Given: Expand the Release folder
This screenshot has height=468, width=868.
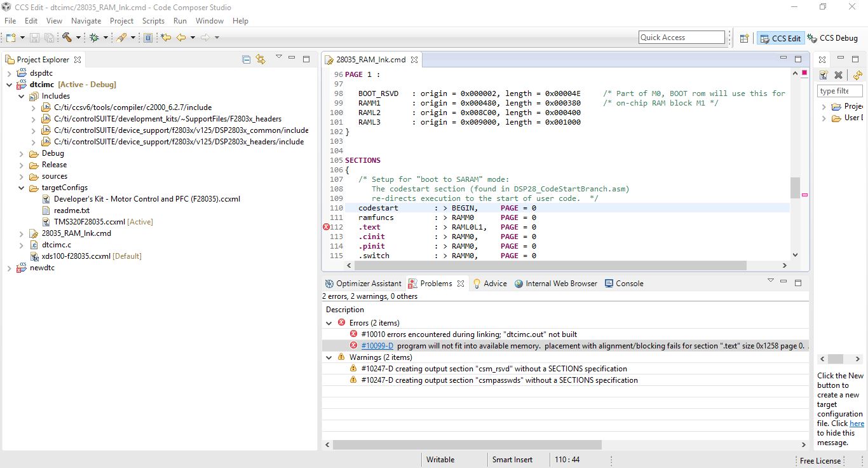Looking at the screenshot, I should 22,165.
